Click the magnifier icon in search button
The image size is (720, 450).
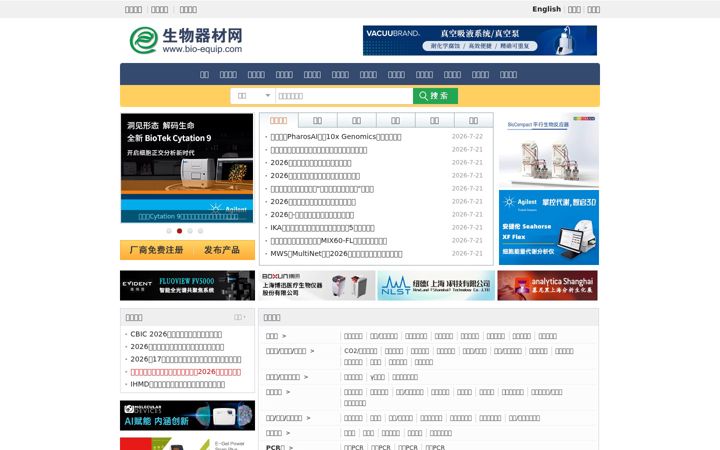point(423,96)
